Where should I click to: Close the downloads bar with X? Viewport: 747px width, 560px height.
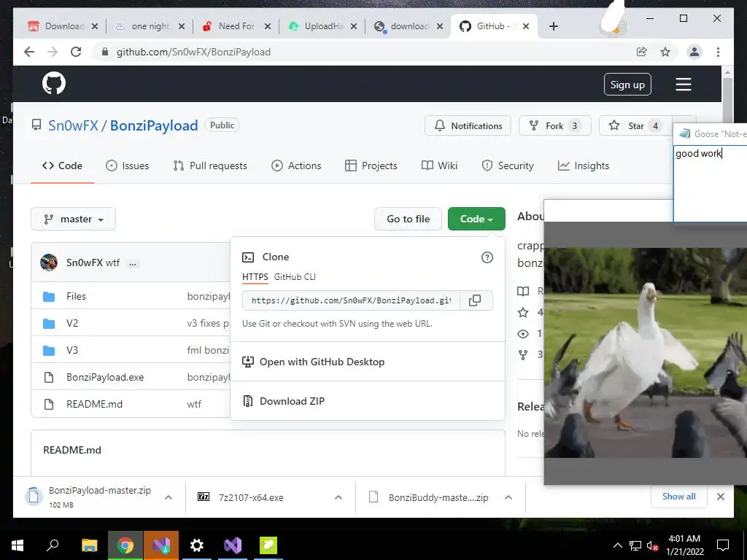[x=720, y=497]
